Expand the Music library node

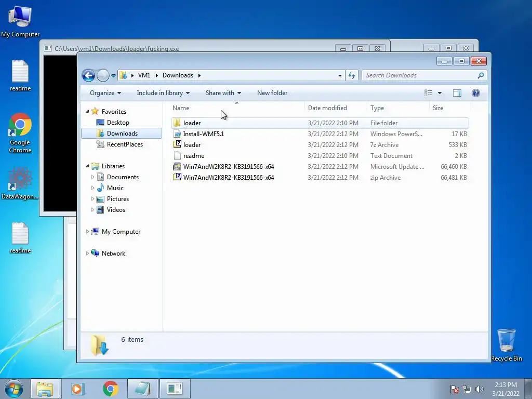92,188
